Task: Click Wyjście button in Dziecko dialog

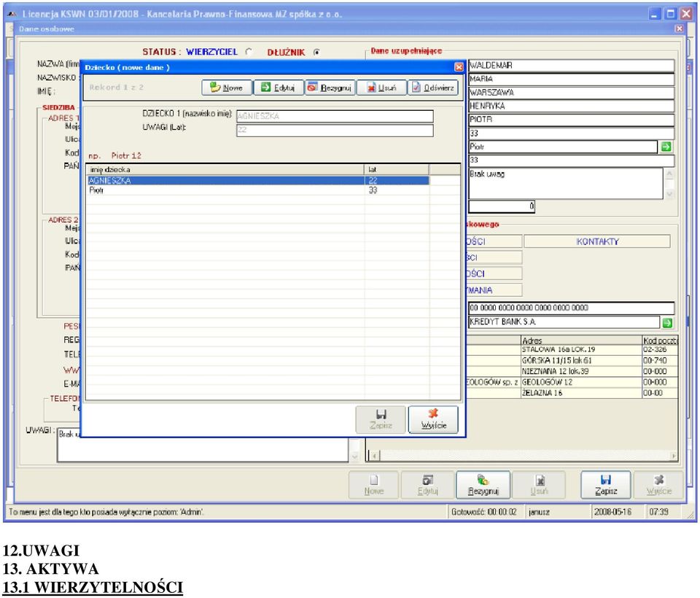Action: coord(433,419)
